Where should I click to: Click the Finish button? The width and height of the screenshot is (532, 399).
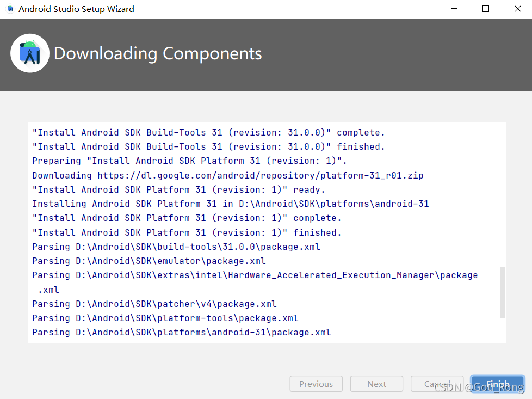point(497,384)
